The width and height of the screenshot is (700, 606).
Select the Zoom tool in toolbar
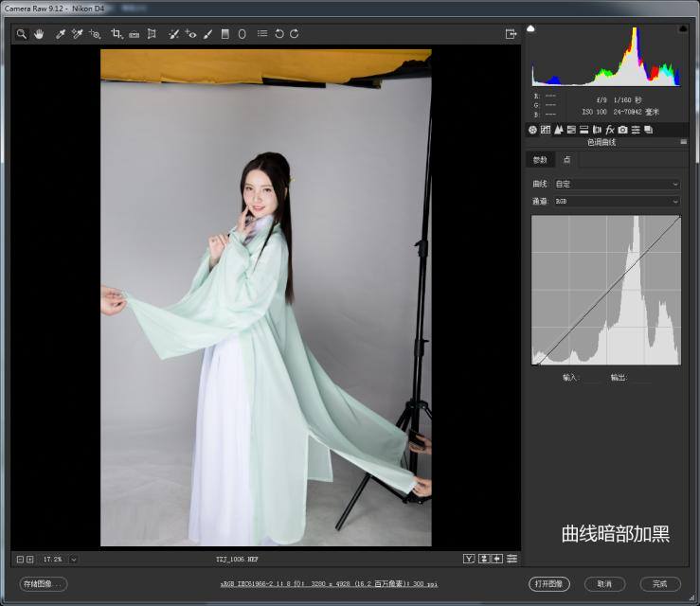click(21, 34)
